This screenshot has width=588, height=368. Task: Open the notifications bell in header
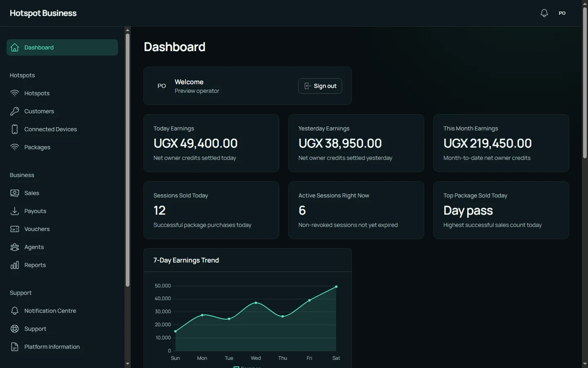[544, 13]
